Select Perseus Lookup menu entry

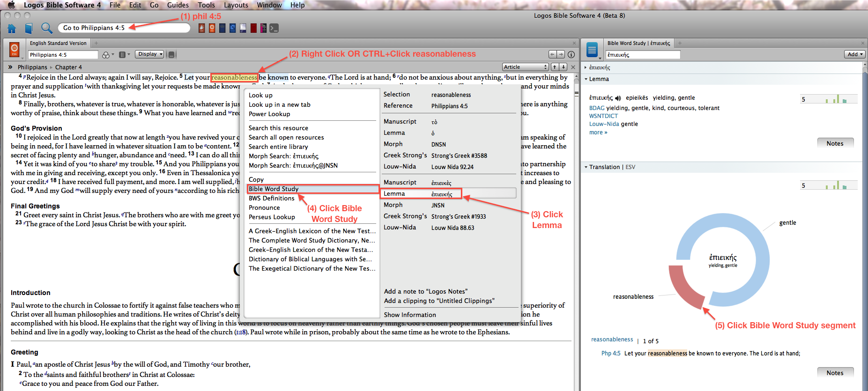coord(272,217)
